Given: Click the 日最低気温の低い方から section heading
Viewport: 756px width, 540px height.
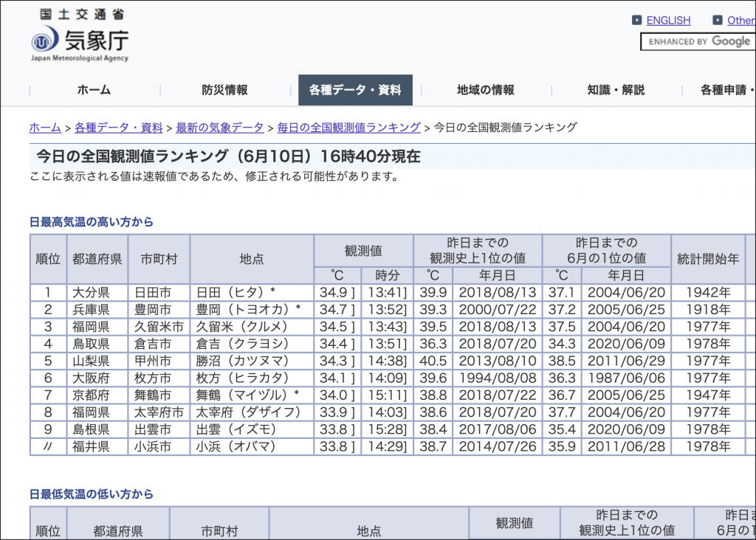Looking at the screenshot, I should 92,494.
